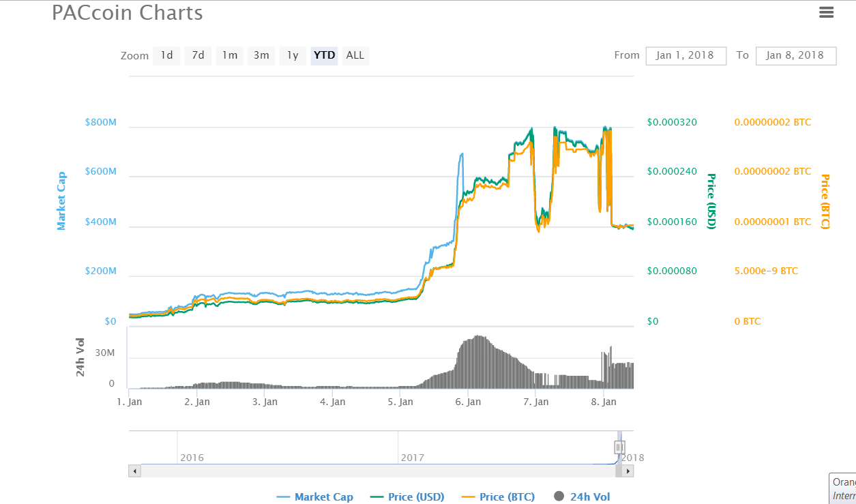The height and width of the screenshot is (504, 856).
Task: Set zoom to 1y
Action: (x=293, y=55)
